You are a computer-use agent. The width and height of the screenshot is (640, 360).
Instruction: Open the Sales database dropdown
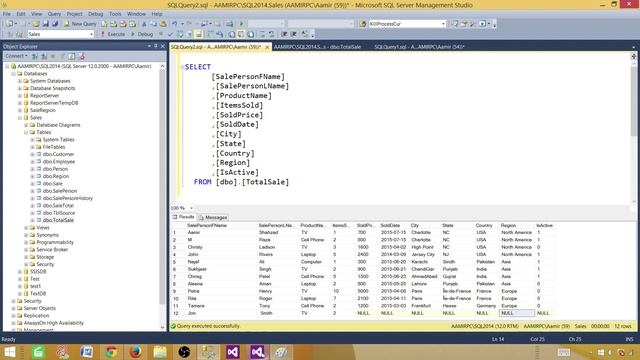coord(91,34)
